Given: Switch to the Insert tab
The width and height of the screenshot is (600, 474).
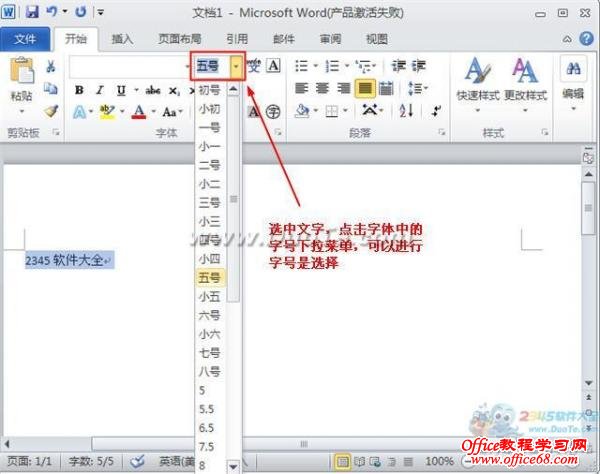Looking at the screenshot, I should (x=122, y=39).
